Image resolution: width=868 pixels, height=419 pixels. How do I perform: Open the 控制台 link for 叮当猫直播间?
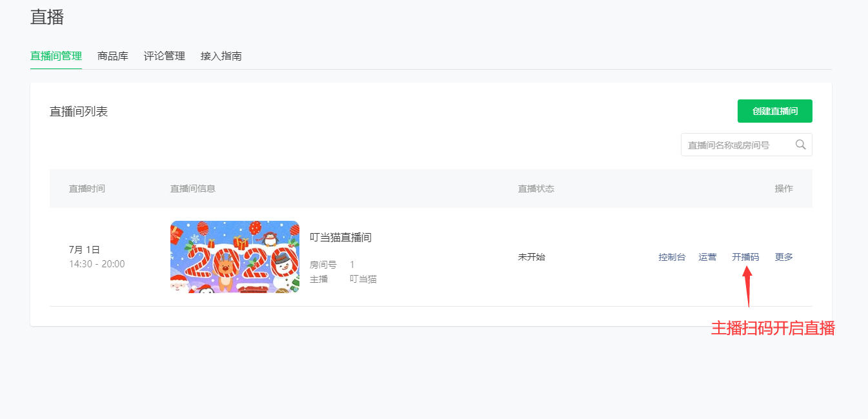672,257
